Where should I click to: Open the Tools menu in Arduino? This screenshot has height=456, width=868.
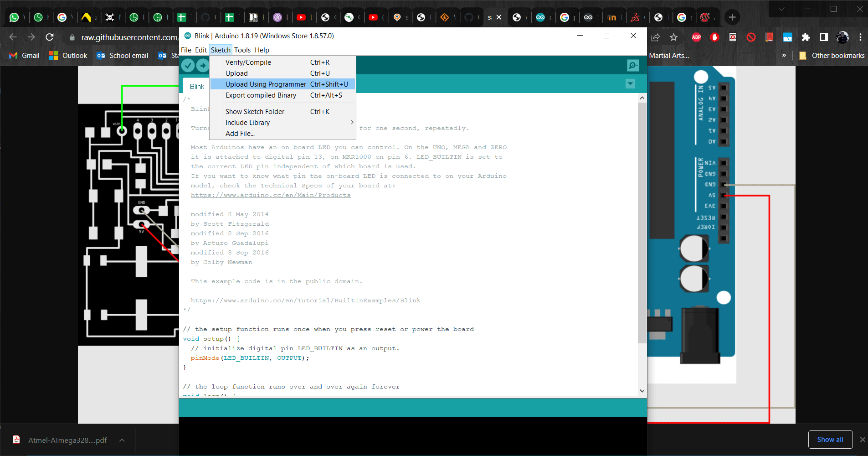tap(242, 50)
